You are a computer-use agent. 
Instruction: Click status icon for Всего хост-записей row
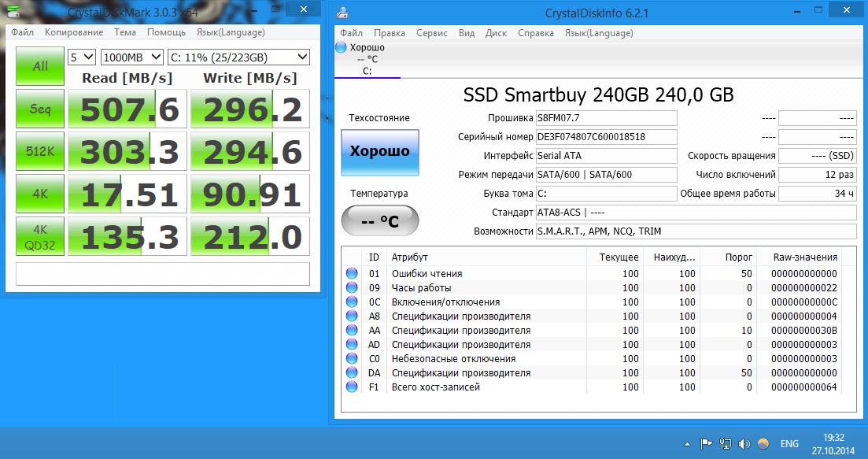pyautogui.click(x=352, y=387)
